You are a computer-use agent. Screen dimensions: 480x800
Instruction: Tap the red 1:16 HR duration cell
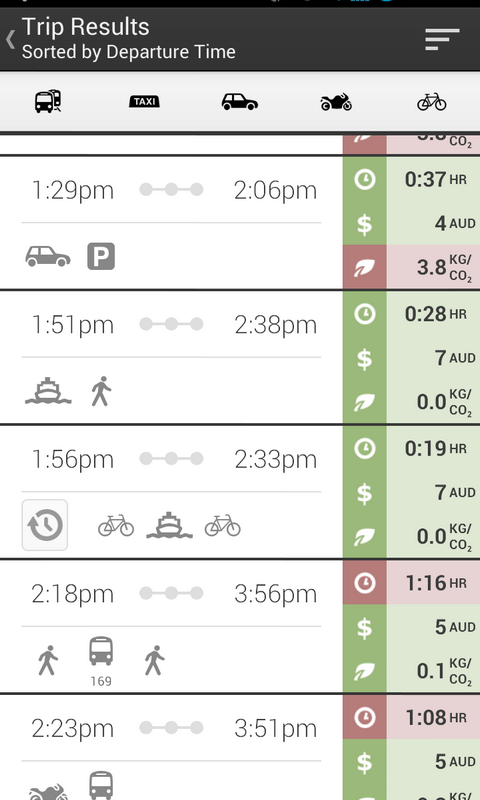(411, 583)
